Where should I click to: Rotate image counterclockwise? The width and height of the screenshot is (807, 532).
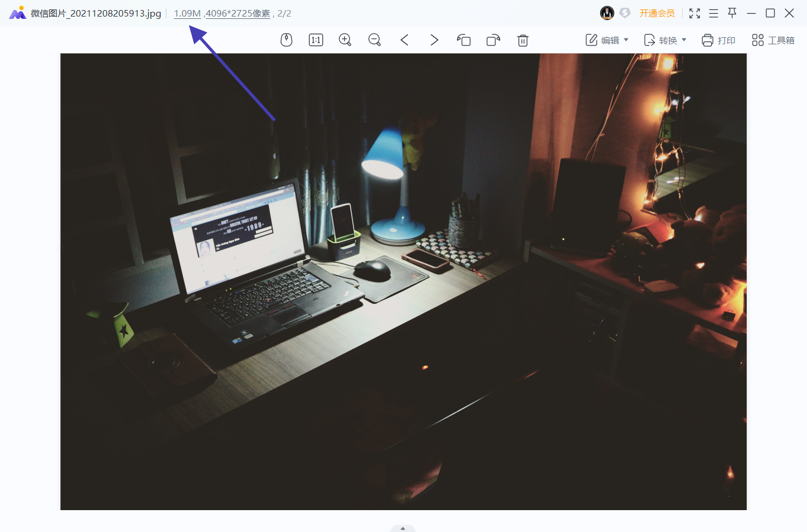coord(464,40)
